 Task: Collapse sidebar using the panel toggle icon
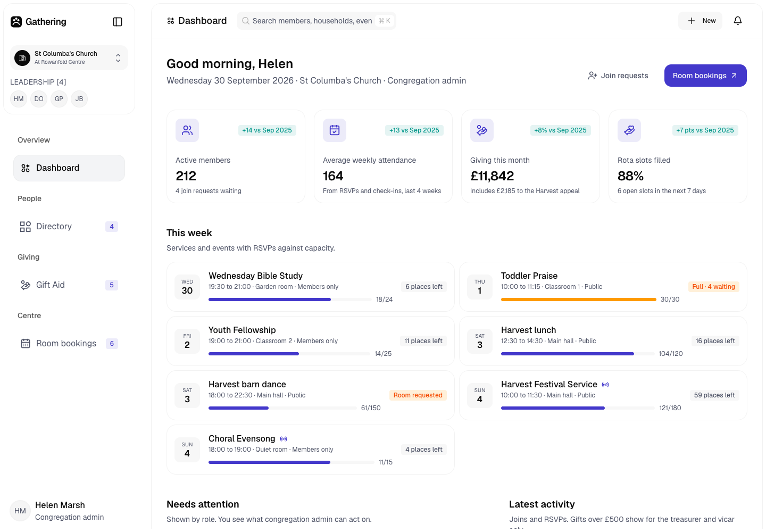118,22
